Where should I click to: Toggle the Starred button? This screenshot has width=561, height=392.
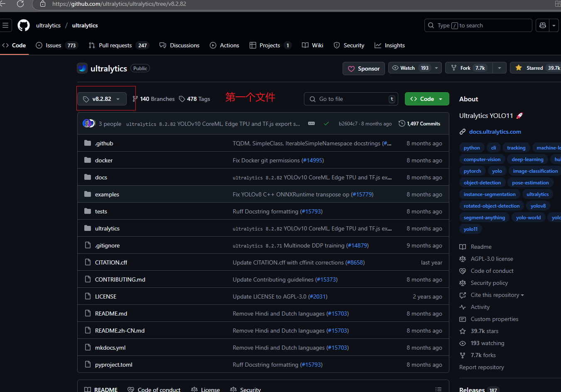536,68
